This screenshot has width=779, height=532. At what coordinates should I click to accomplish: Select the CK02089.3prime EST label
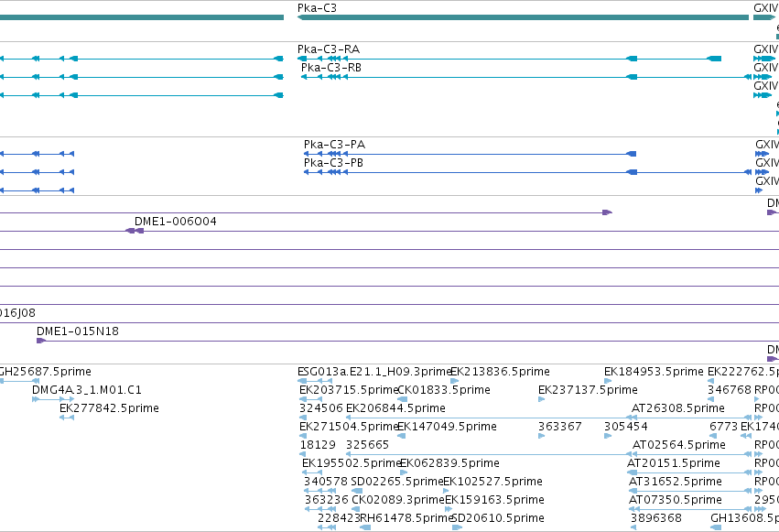click(398, 500)
